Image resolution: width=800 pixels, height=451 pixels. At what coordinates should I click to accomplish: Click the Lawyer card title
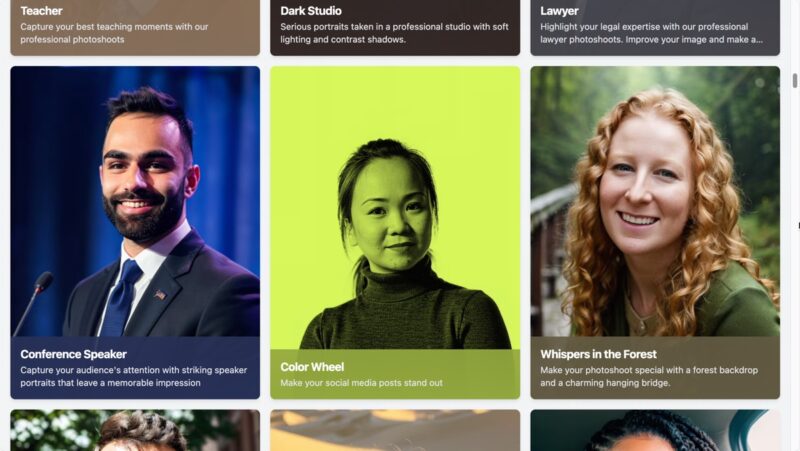coord(559,11)
